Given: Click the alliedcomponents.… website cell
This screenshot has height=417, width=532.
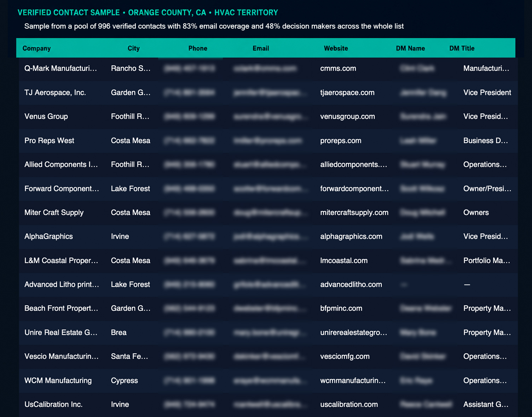Looking at the screenshot, I should (x=354, y=165).
